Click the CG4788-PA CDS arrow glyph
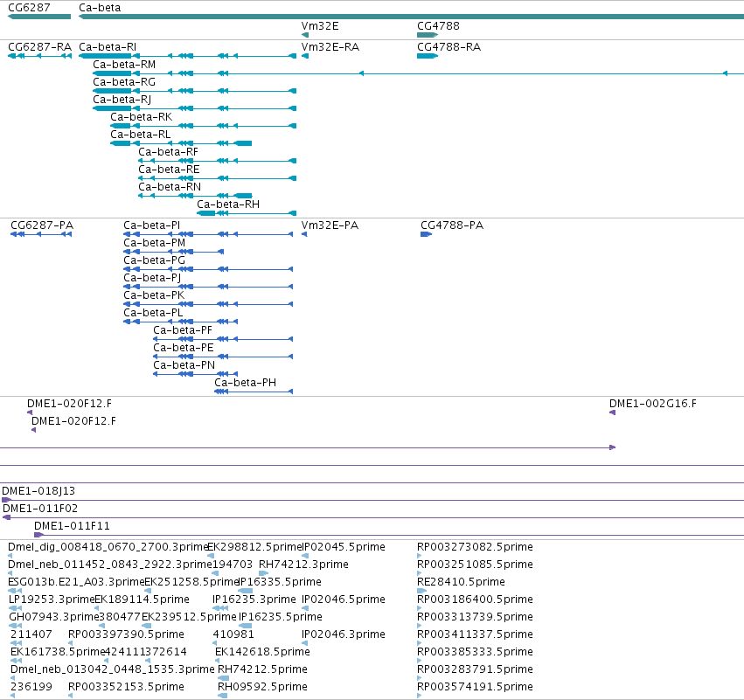The image size is (744, 700). [426, 234]
